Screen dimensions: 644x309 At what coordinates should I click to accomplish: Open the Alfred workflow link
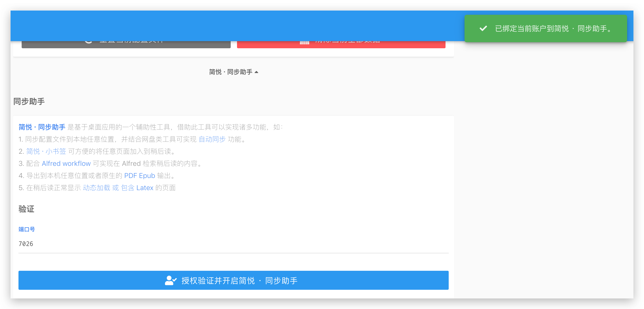tap(66, 163)
